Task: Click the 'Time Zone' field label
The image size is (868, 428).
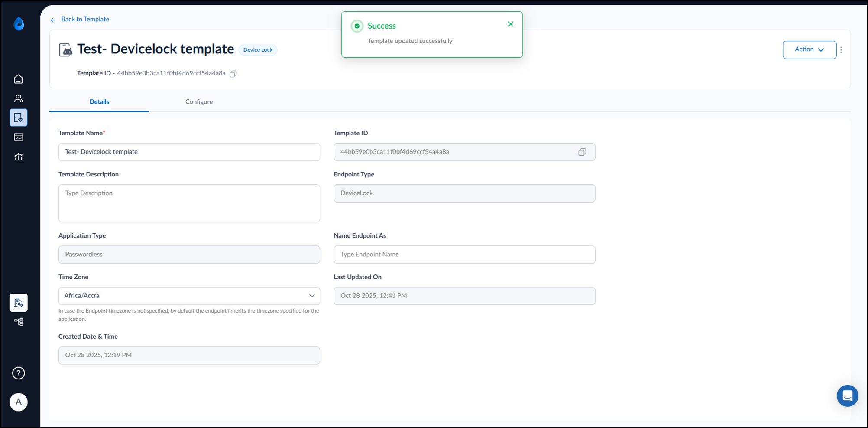Action: pos(73,277)
